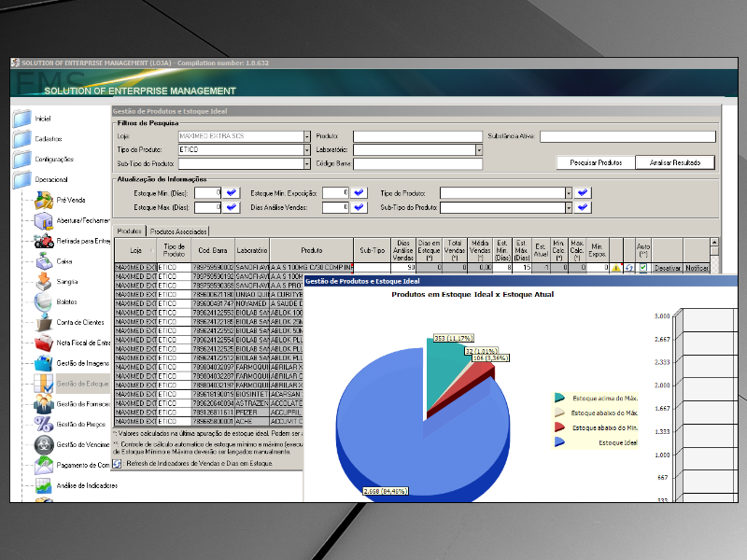747x560 pixels.
Task: Select Gestão de Estoque icon
Action: pos(44,384)
